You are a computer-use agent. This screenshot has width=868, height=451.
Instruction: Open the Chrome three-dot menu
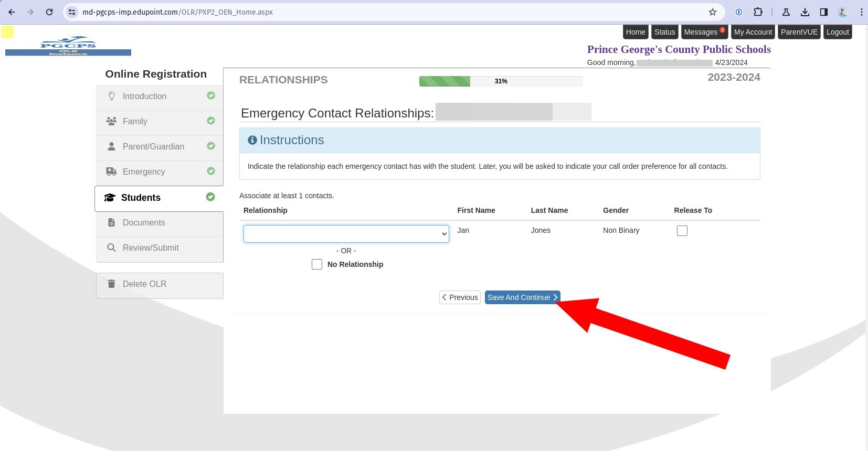tap(861, 12)
